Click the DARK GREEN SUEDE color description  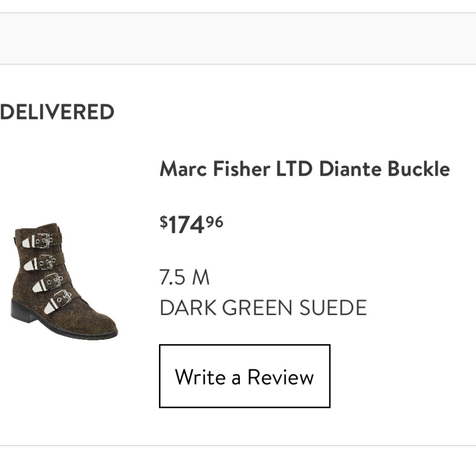pos(263,307)
